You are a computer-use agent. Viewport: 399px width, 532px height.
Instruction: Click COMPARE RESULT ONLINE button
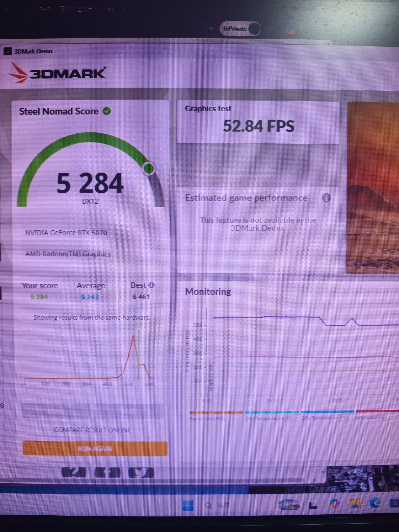92,430
